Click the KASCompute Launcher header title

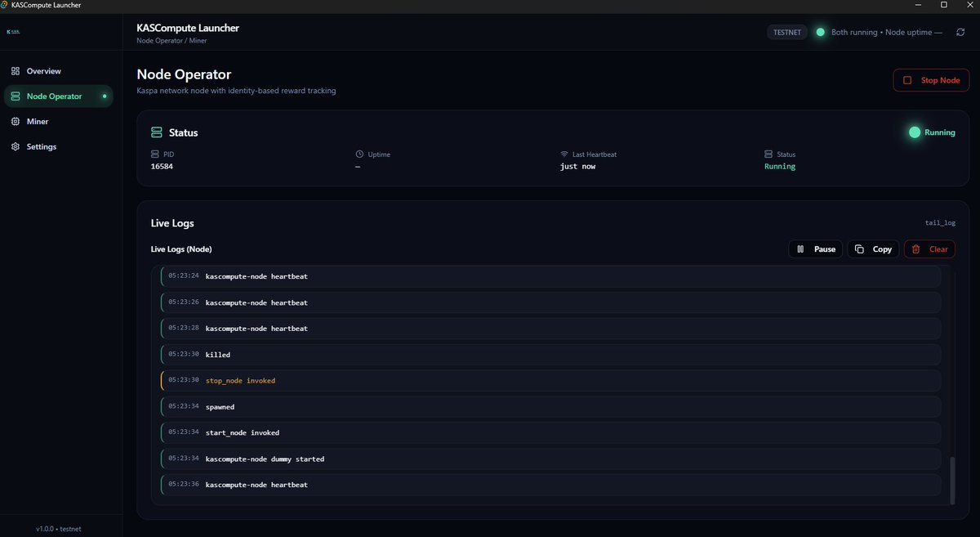point(188,28)
